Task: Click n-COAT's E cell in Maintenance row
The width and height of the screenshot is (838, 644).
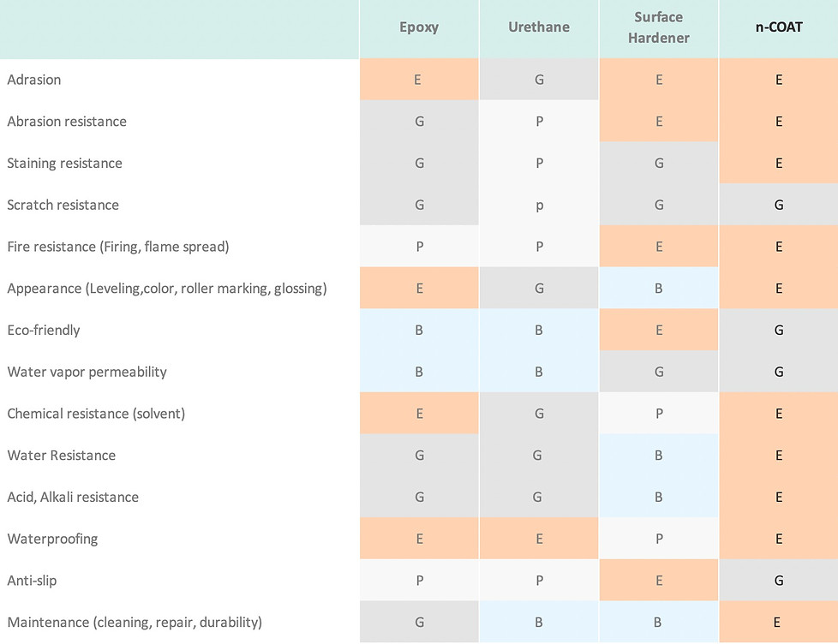Action: [x=779, y=622]
